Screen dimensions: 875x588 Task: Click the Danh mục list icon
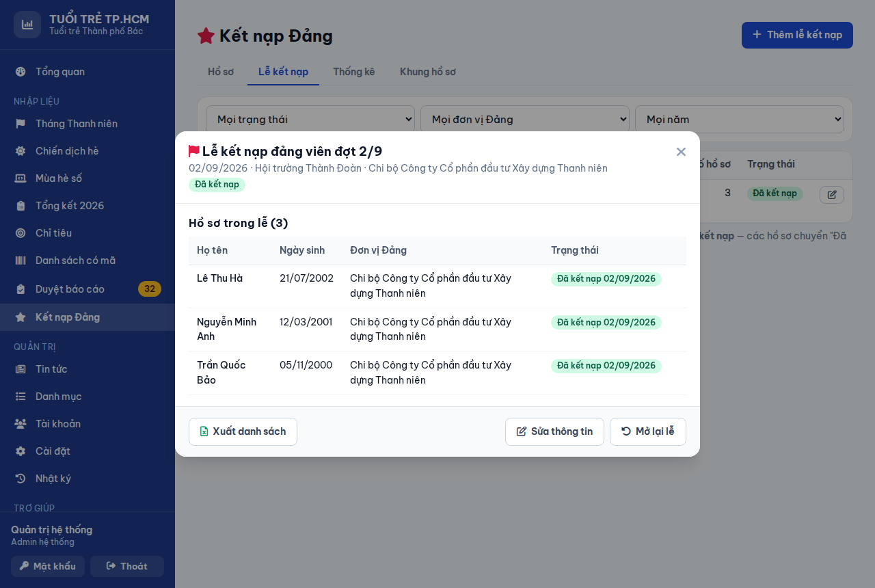tap(21, 397)
